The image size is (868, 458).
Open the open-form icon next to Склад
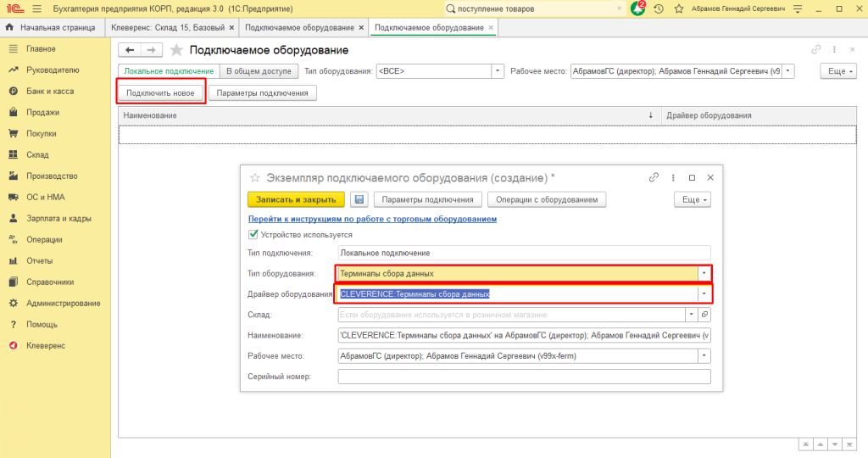point(704,314)
